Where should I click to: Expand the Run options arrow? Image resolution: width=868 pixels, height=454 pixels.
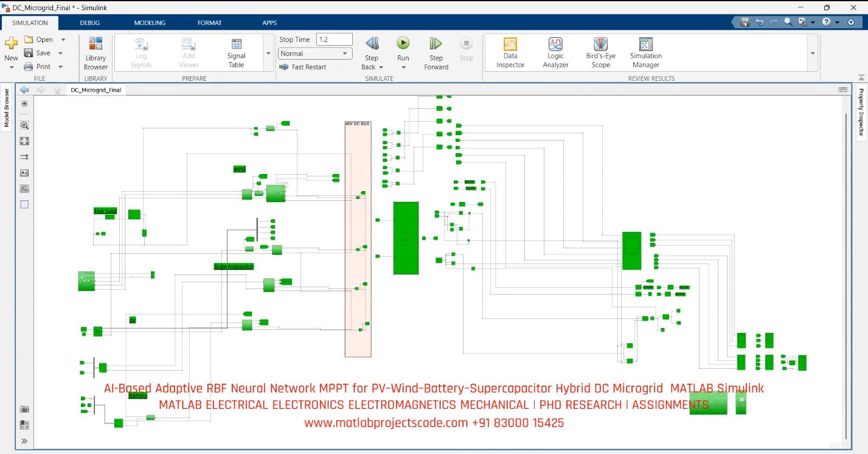[403, 68]
